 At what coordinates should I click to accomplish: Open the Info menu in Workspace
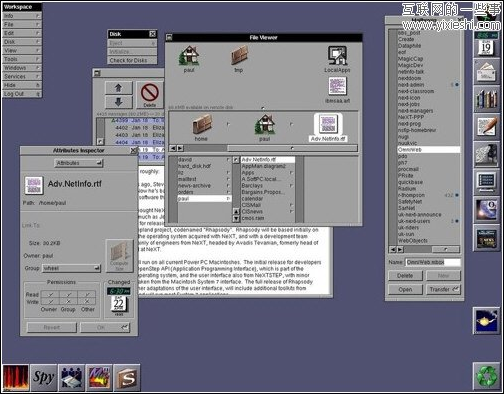(x=22, y=16)
